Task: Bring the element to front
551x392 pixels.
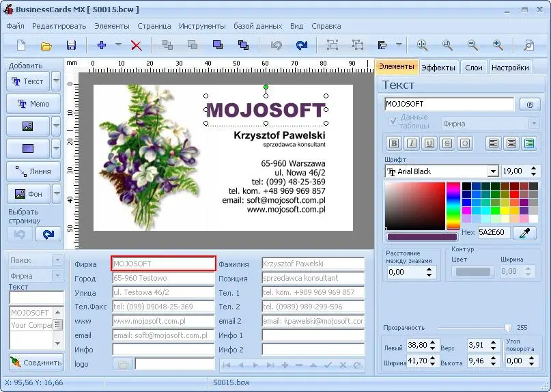Action: pyautogui.click(x=218, y=45)
